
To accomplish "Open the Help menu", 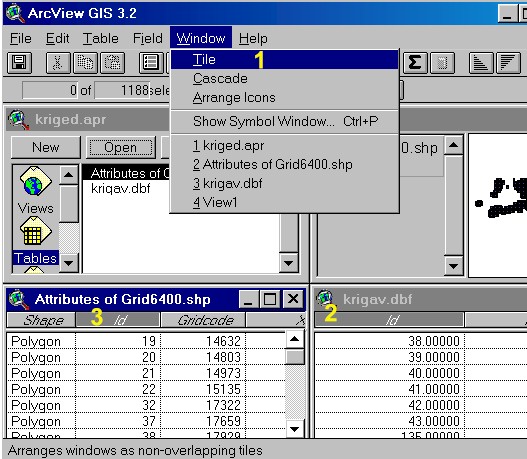I will 253,38.
